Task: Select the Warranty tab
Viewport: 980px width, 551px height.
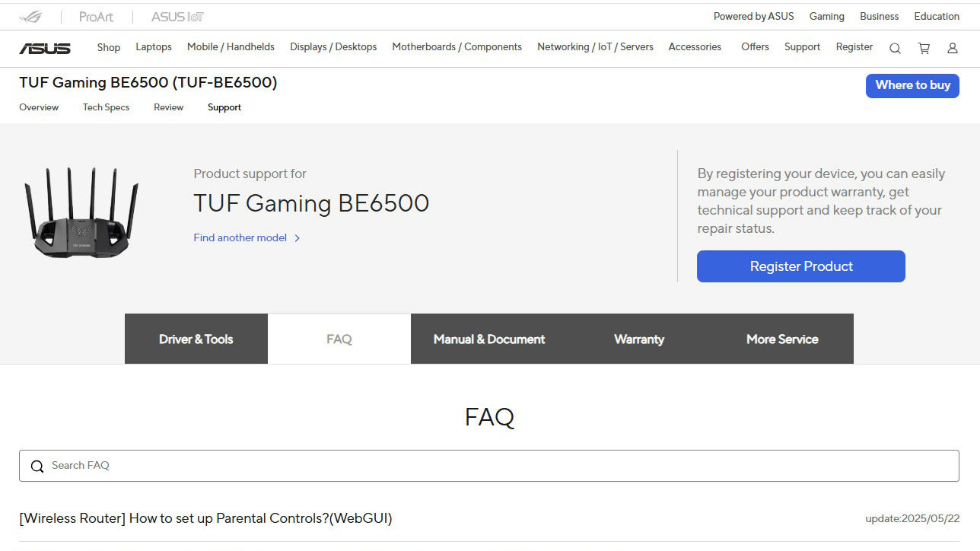Action: coord(639,339)
